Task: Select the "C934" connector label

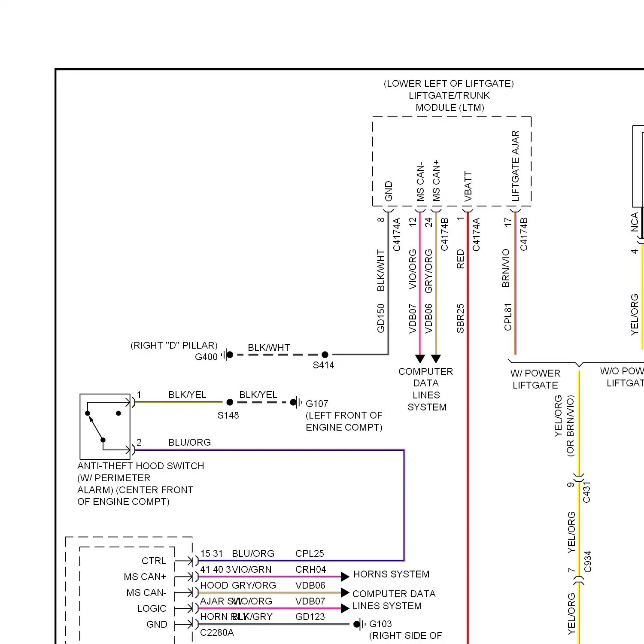Action: (588, 562)
